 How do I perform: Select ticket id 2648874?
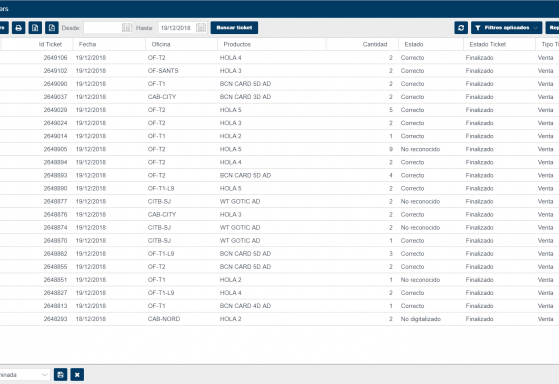pyautogui.click(x=55, y=227)
